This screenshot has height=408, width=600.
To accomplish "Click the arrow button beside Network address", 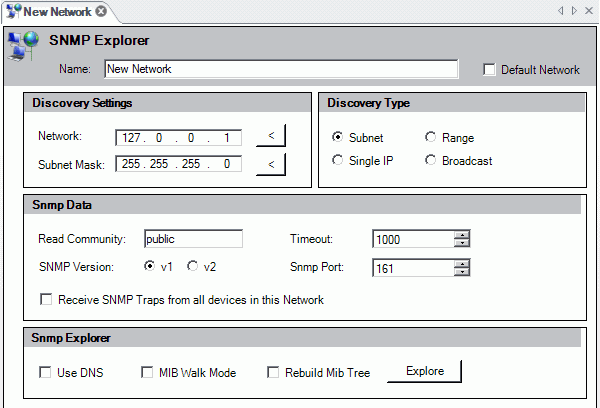I will coord(271,136).
